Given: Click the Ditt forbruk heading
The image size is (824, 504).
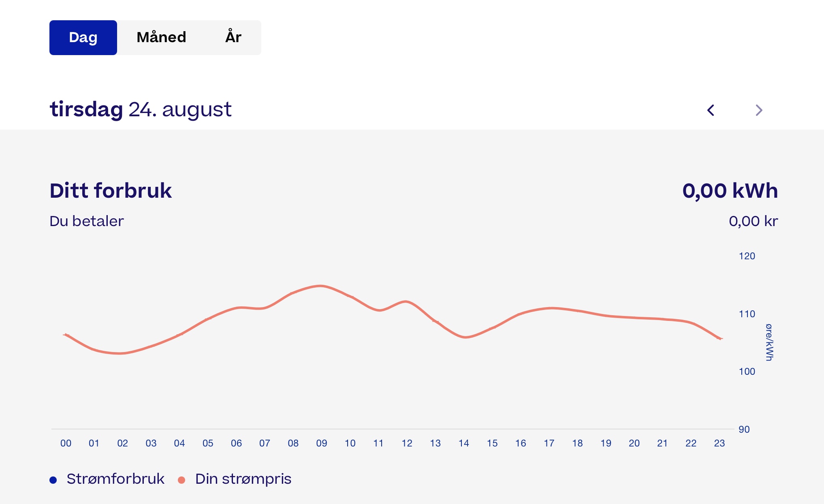Looking at the screenshot, I should coord(111,190).
